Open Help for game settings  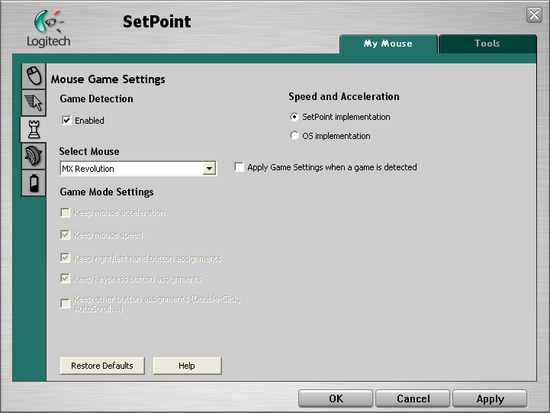[x=187, y=366]
